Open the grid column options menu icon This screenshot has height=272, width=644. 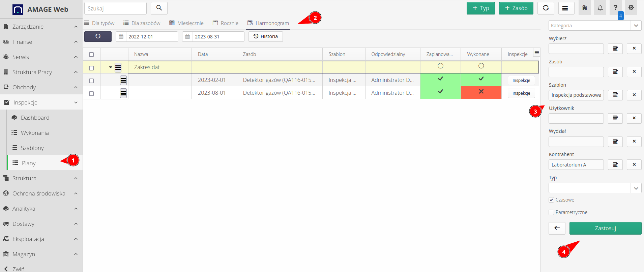pyautogui.click(x=537, y=53)
